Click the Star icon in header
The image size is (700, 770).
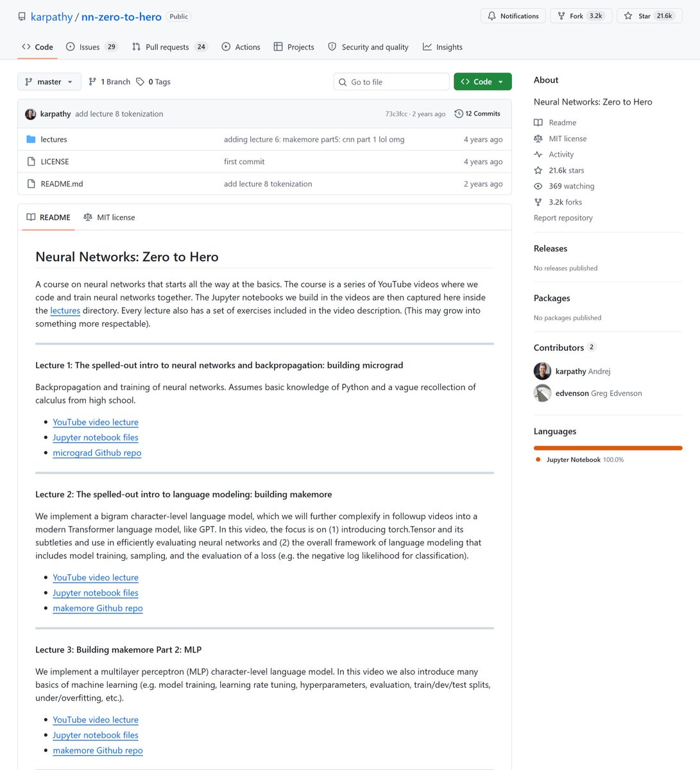click(628, 16)
